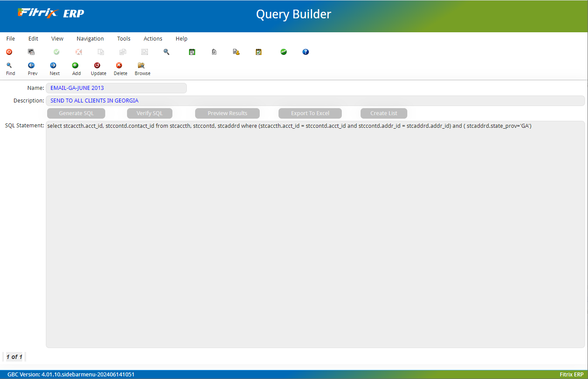
Task: Open the Navigation menu
Action: coord(90,38)
